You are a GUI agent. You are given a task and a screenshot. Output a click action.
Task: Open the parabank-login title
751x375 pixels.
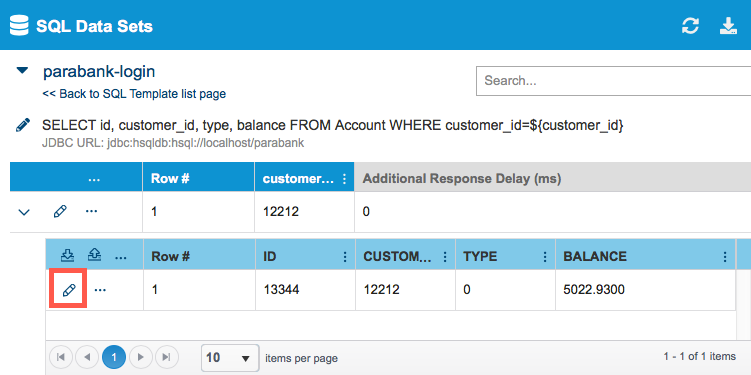click(x=99, y=71)
